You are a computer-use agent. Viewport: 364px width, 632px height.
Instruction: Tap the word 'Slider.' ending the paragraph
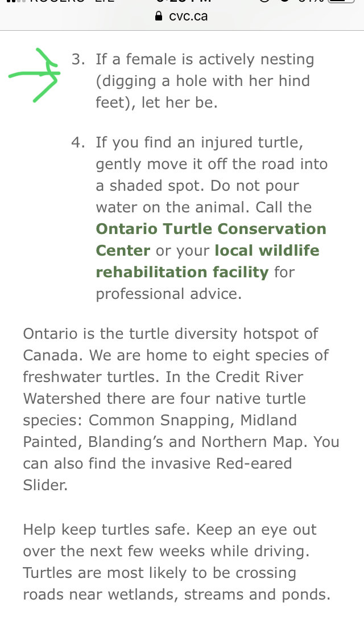pos(45,485)
